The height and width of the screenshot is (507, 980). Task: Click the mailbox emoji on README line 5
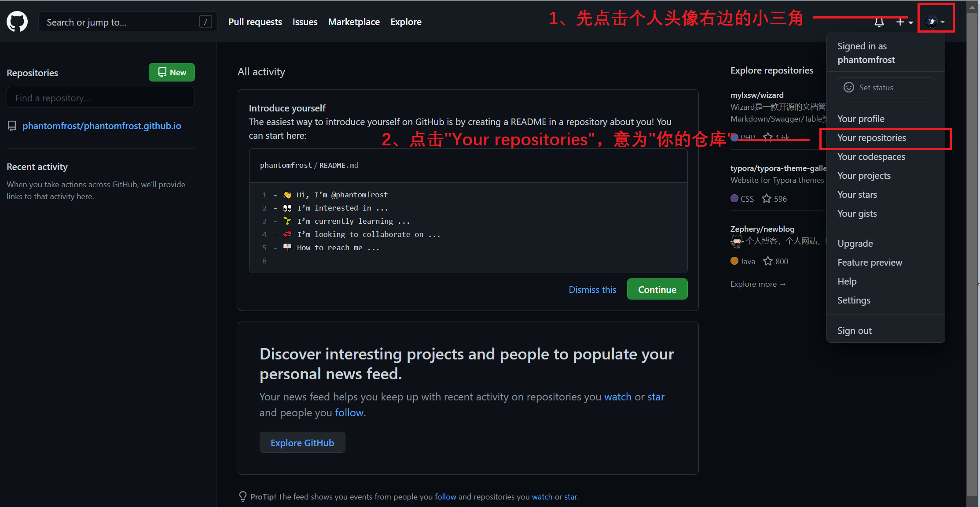point(287,248)
